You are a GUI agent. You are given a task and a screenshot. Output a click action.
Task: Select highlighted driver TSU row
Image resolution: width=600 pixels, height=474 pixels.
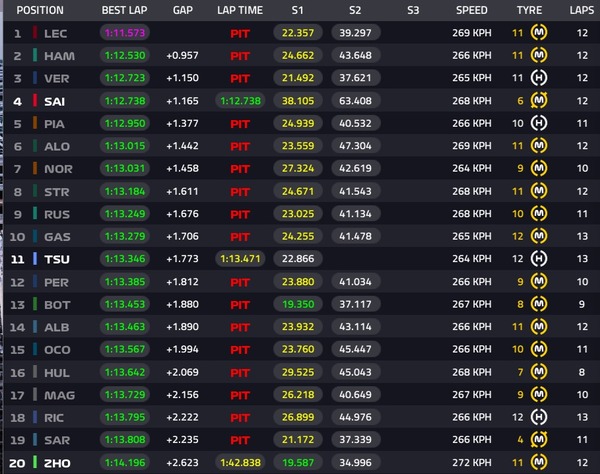tap(302, 259)
